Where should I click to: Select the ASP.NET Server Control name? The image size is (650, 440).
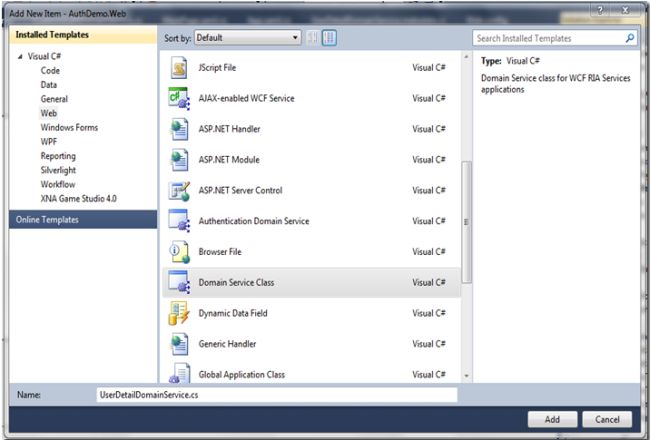coord(240,190)
